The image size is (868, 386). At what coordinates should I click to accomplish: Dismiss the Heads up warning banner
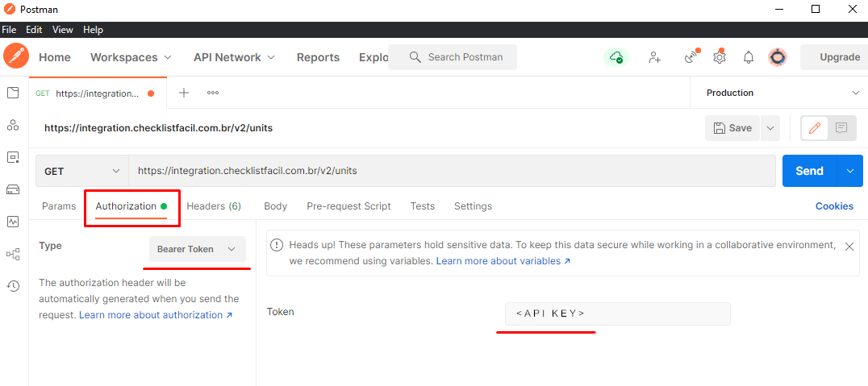pos(849,247)
